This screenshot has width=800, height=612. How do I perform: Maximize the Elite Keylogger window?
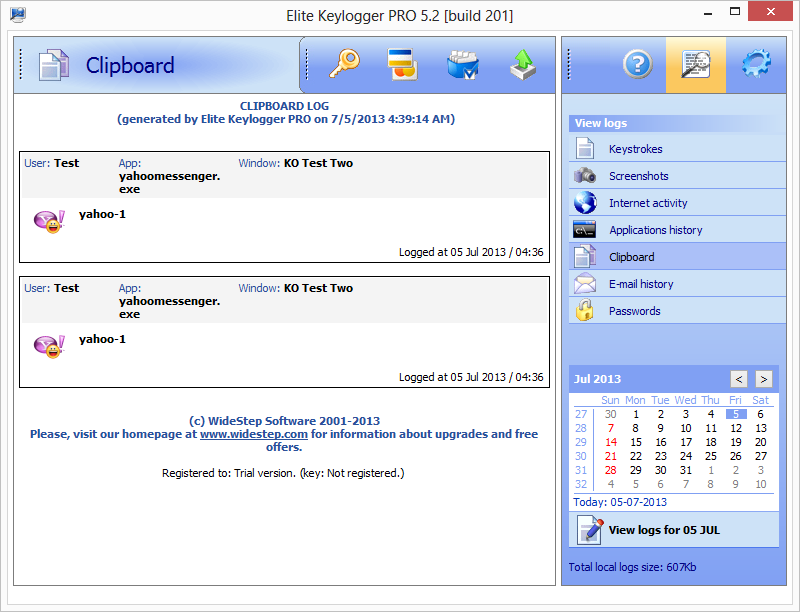point(735,12)
